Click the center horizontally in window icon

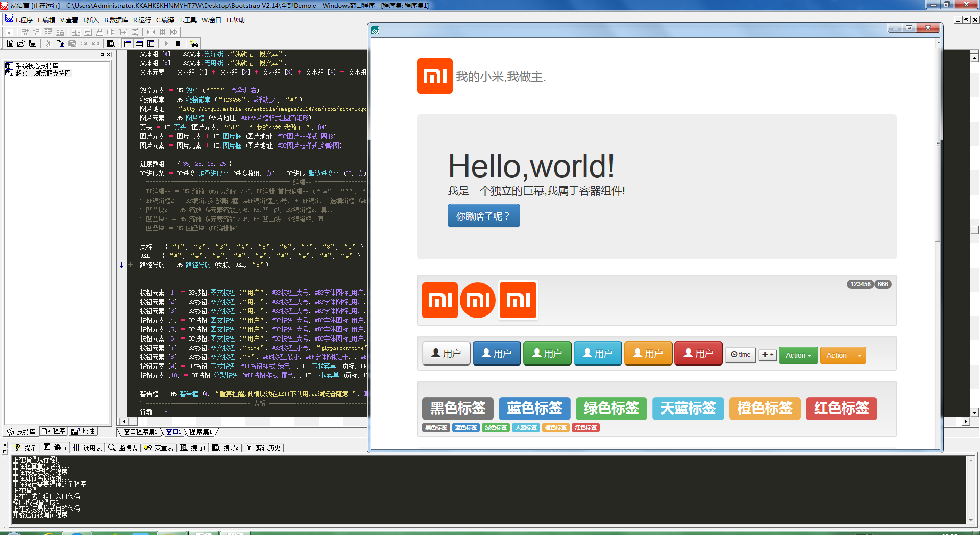76,32
